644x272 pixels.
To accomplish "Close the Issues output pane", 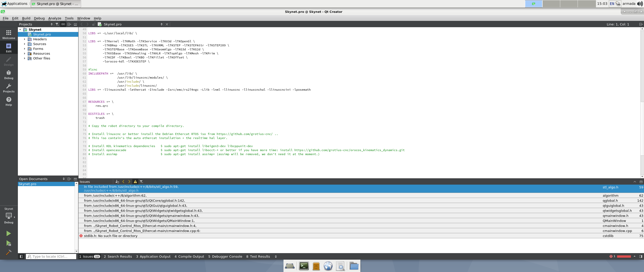I will coord(641,182).
